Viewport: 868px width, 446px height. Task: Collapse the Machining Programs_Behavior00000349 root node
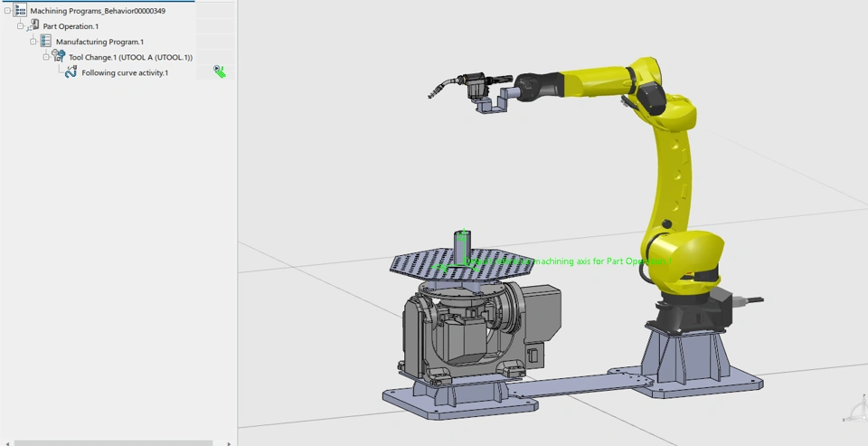(8, 11)
